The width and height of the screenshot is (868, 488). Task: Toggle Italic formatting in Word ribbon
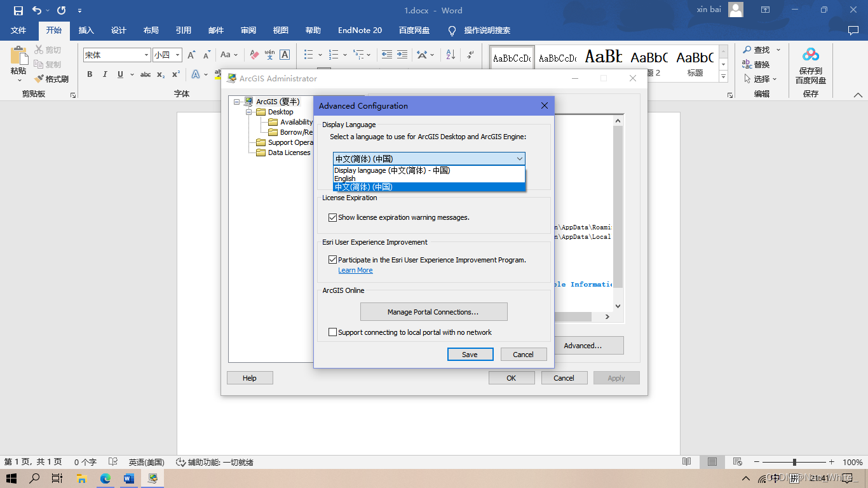click(x=105, y=74)
